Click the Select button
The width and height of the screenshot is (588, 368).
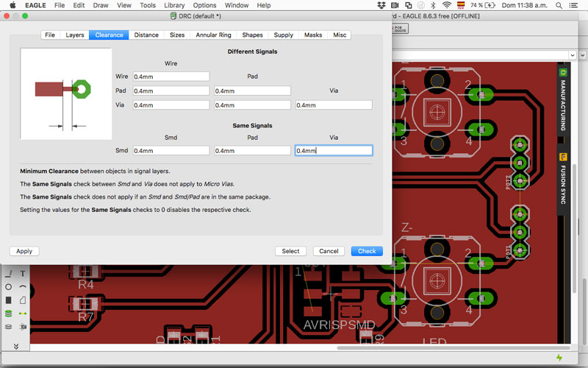pos(290,251)
